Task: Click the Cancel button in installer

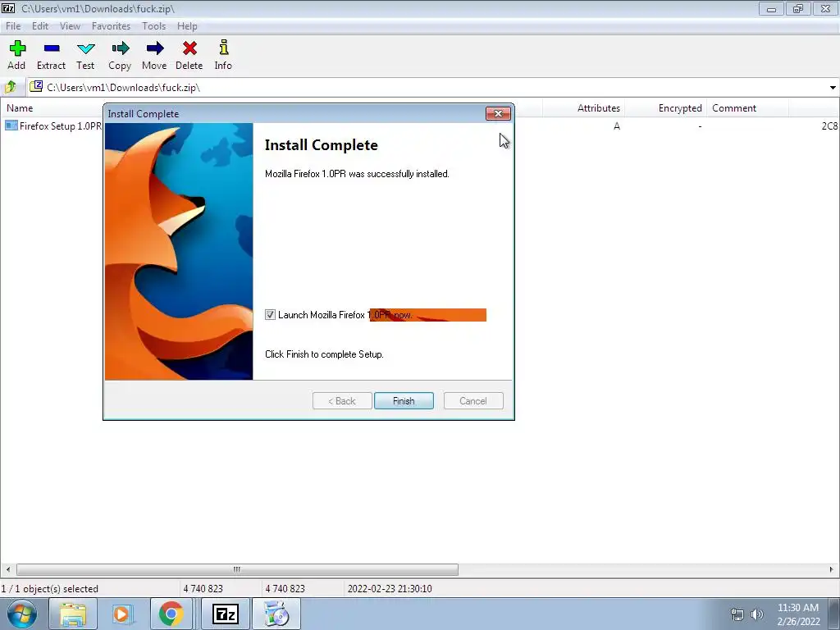Action: [x=473, y=400]
